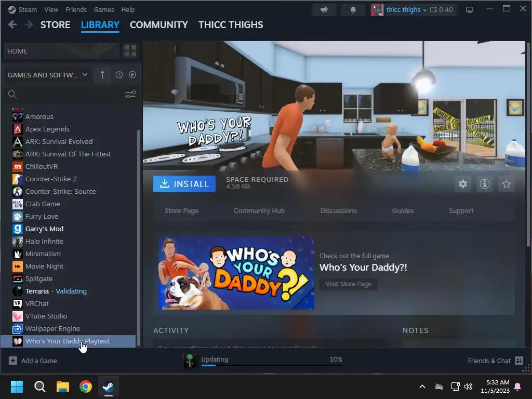
Task: Open the View menu
Action: pos(51,10)
